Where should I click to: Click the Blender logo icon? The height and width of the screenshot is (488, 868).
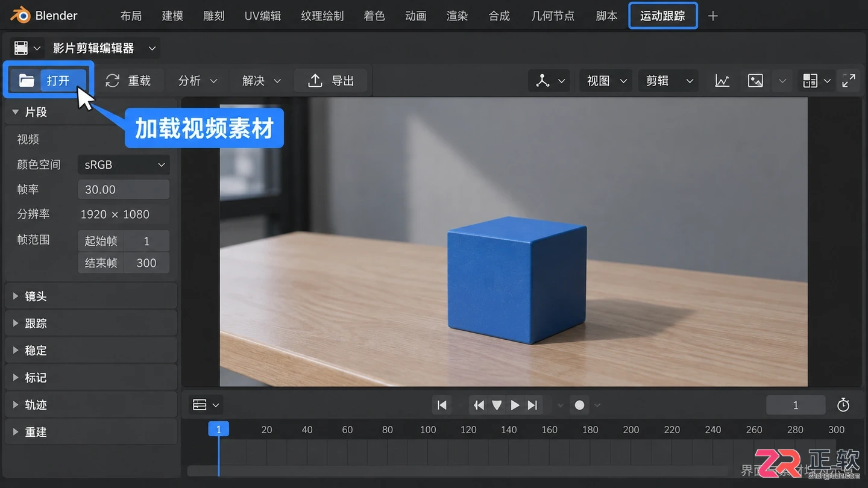click(20, 16)
